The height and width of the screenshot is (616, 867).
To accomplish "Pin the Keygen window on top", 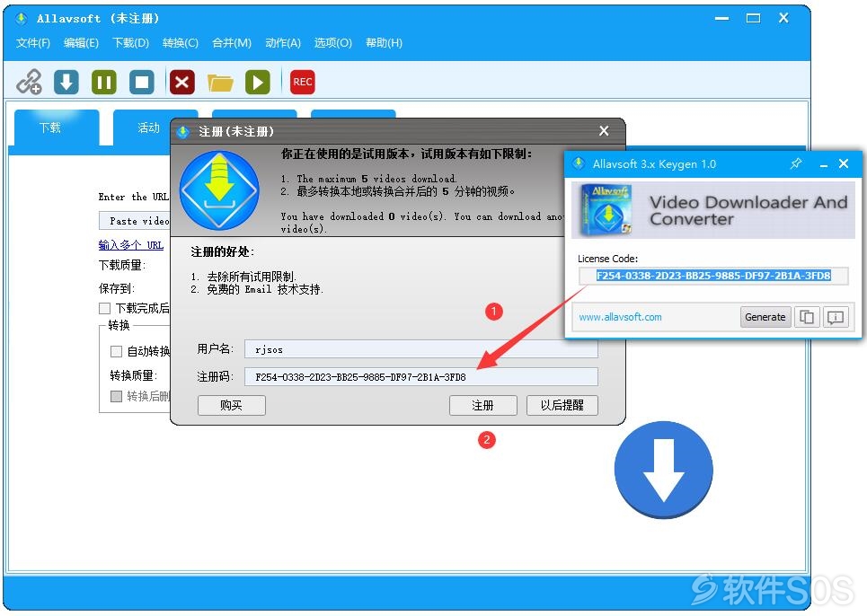I will pos(796,163).
